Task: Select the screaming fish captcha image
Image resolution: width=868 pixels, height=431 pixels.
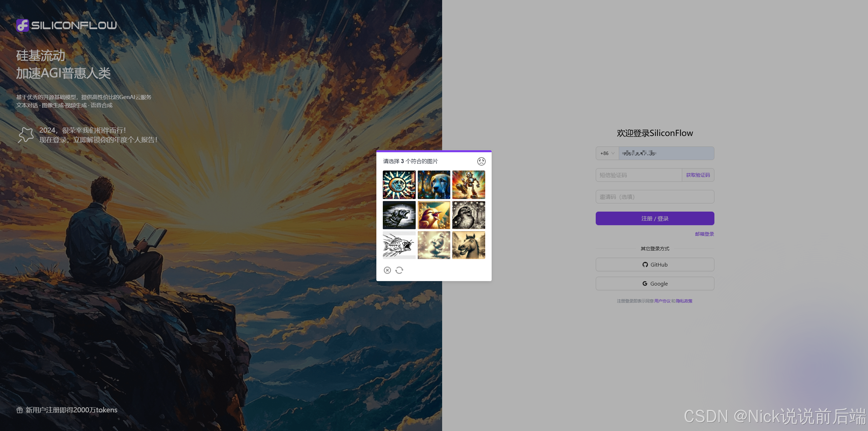Action: click(x=399, y=245)
